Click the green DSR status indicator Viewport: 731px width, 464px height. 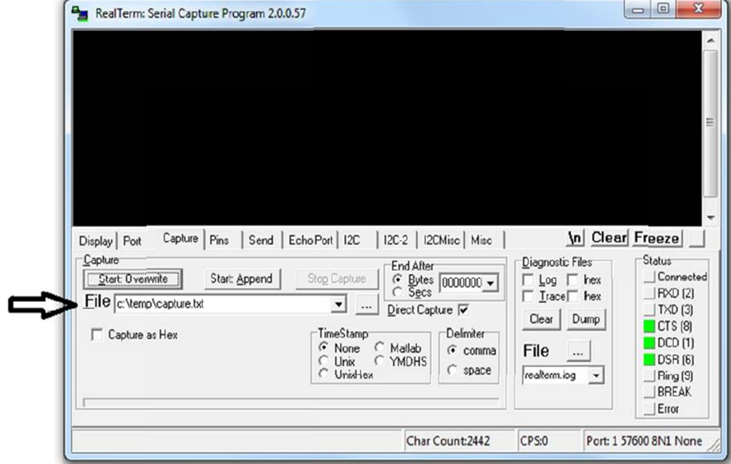coord(647,358)
